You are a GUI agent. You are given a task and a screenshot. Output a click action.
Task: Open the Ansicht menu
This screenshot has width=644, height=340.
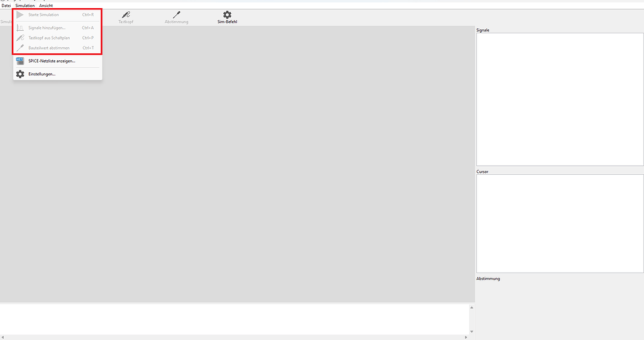[46, 6]
